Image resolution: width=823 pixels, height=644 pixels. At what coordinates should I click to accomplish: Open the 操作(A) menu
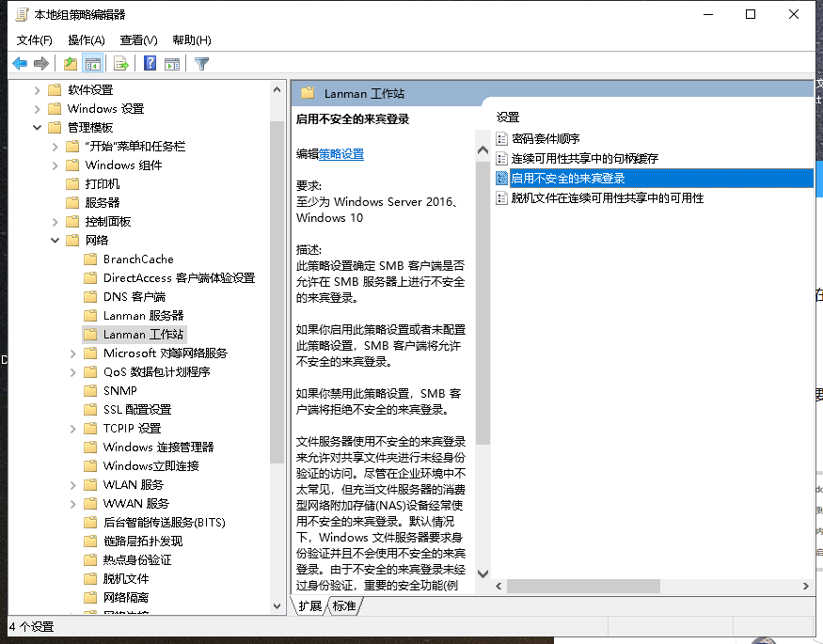87,40
